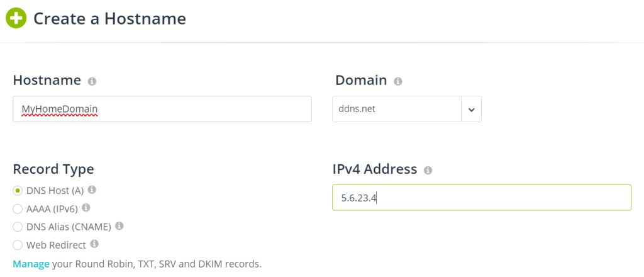Click the Create a Hostname title text
This screenshot has height=277, width=644.
[x=109, y=19]
